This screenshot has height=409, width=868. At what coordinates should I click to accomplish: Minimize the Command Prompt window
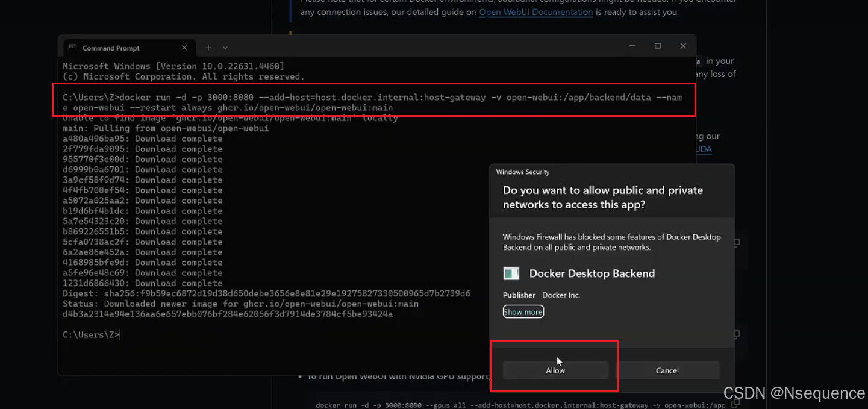point(632,46)
